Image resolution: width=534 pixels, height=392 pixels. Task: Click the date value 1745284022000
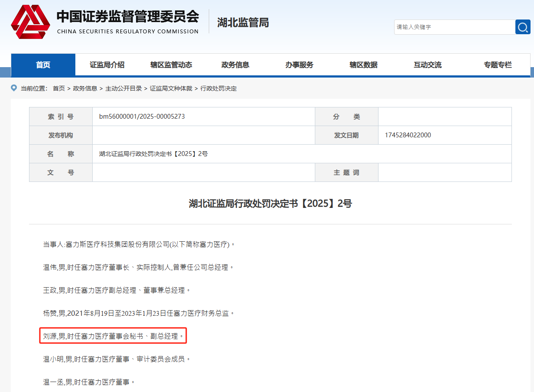click(x=408, y=135)
